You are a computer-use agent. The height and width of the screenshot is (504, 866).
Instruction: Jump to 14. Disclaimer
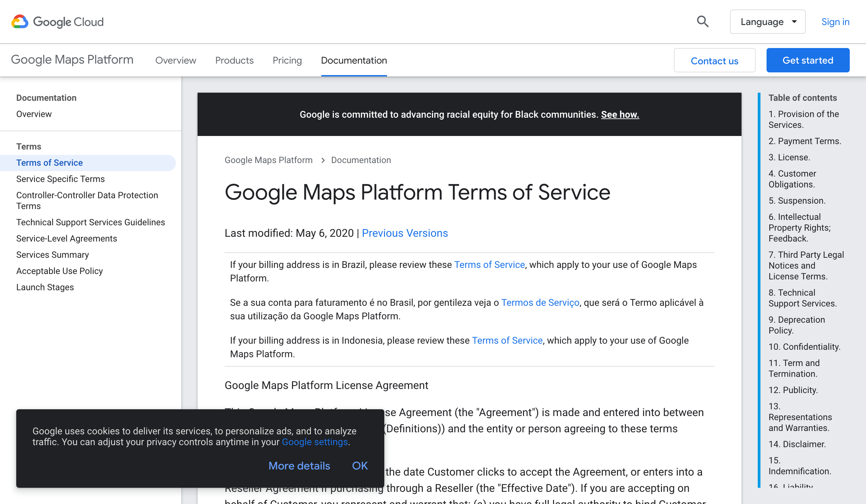(x=797, y=444)
